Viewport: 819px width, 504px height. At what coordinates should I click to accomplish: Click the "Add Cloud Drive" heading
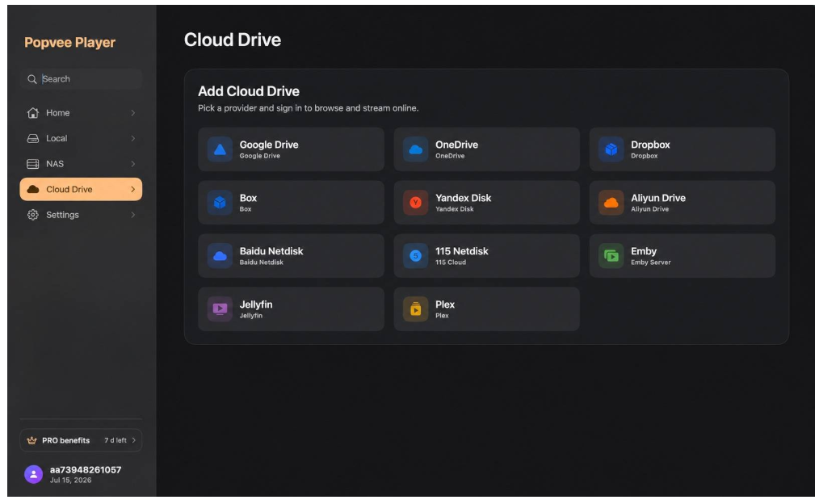pos(249,91)
